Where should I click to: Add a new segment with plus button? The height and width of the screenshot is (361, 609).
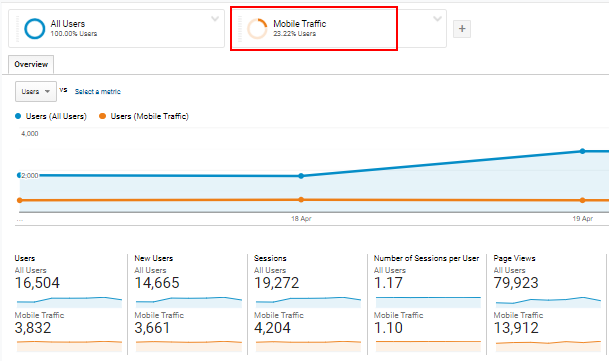point(462,29)
